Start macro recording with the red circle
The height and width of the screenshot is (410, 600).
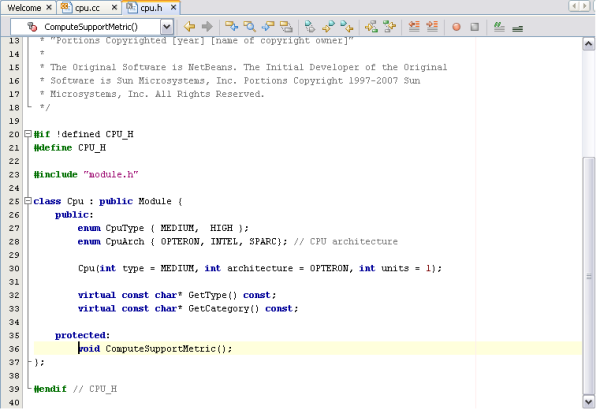pos(456,27)
